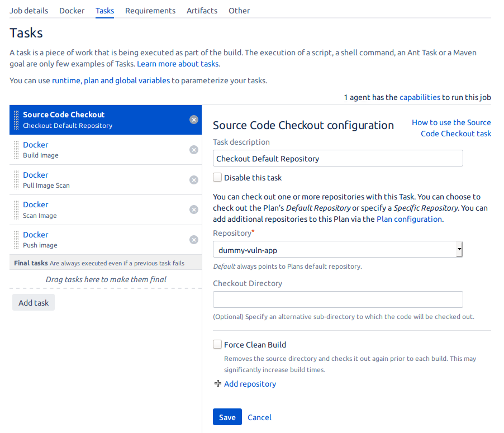Viewport: 504px width, 433px height.
Task: Delete the Docker Build Image task
Action: point(193,150)
